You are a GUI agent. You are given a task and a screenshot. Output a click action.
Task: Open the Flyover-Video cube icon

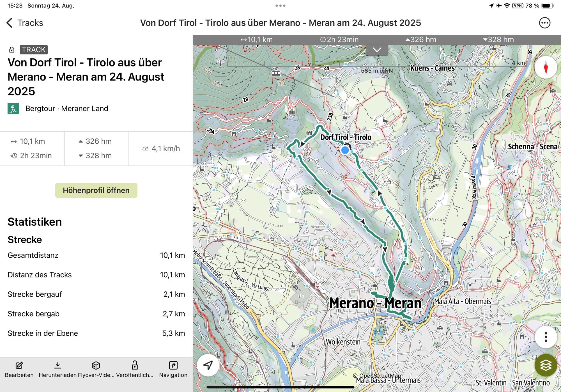[96, 365]
